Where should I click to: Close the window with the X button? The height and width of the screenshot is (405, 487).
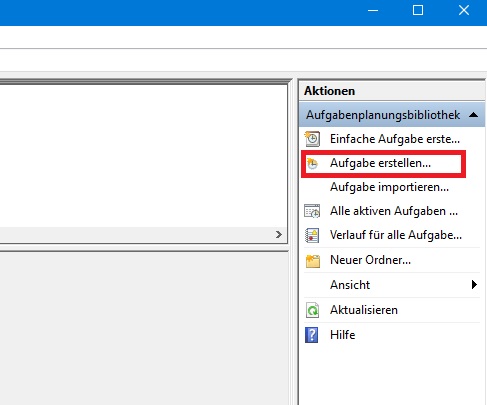(x=464, y=10)
